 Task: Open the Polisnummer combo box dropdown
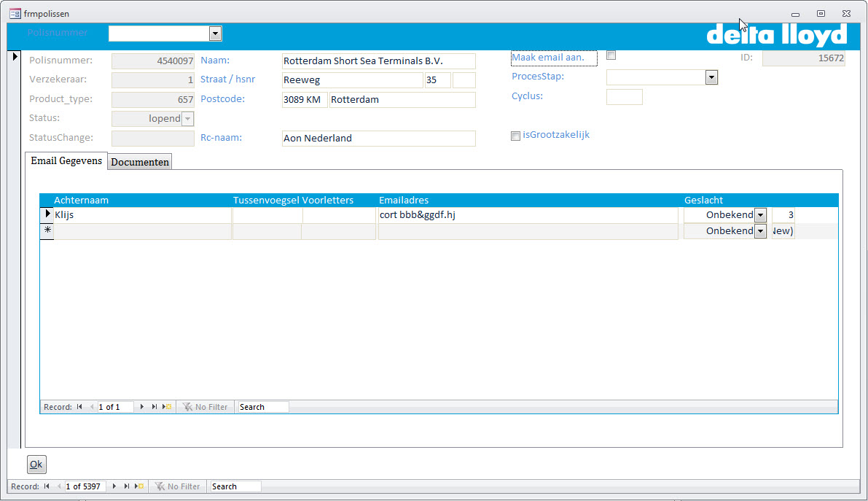point(215,34)
